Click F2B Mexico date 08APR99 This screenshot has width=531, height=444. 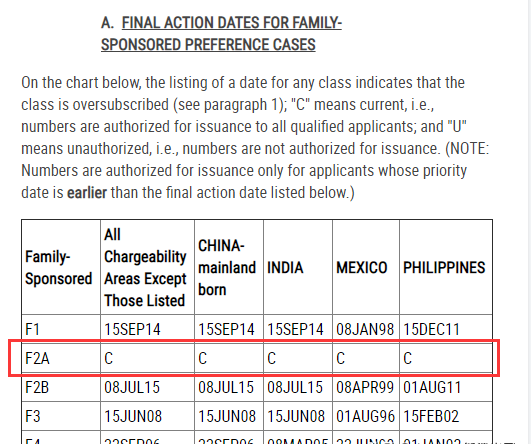[365, 387]
